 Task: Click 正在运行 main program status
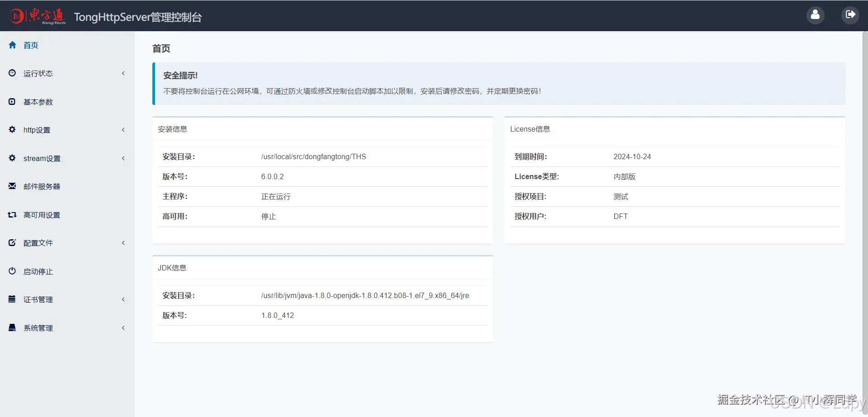coord(276,196)
